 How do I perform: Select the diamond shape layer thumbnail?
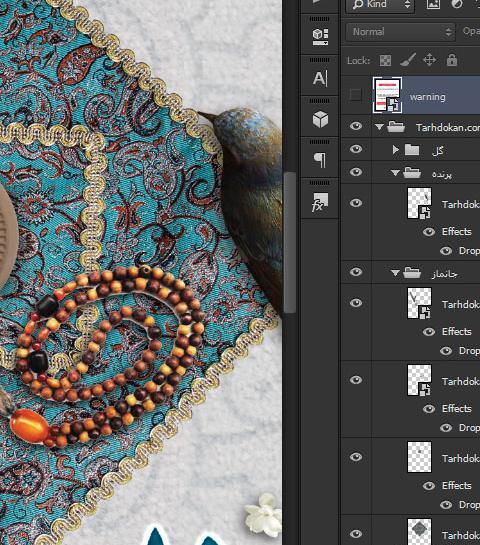pyautogui.click(x=420, y=532)
